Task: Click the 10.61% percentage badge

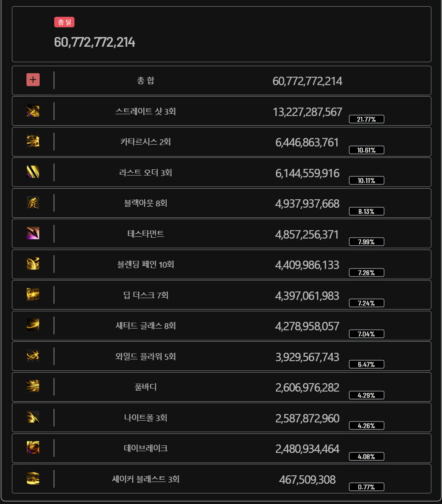Action: point(367,150)
